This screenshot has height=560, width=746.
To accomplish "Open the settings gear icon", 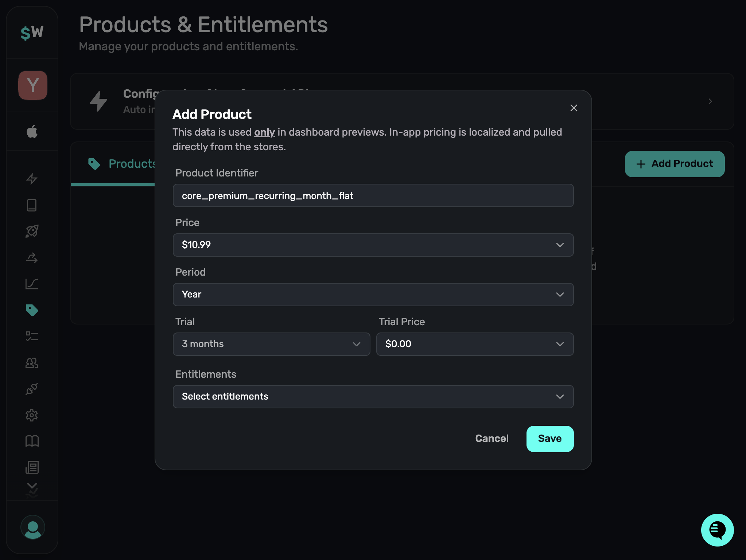I will click(32, 415).
